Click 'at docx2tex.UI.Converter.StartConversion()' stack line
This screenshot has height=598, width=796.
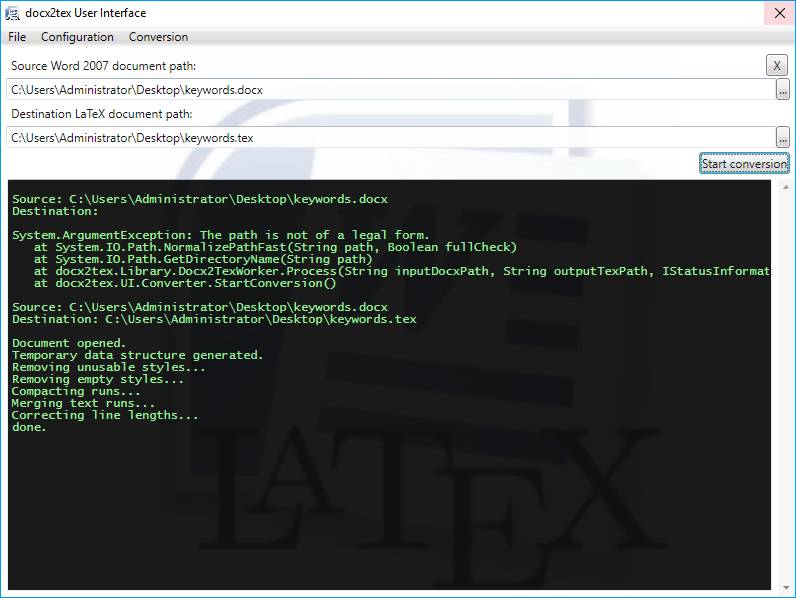(x=185, y=283)
